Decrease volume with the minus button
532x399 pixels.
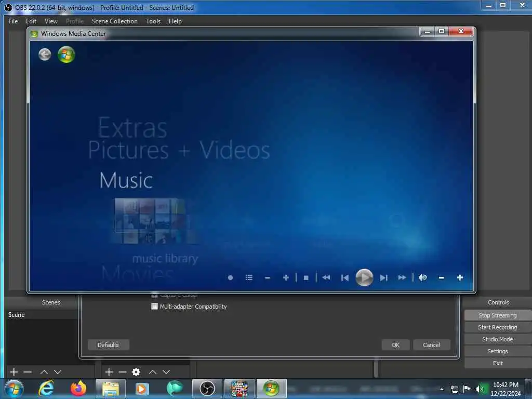click(441, 278)
